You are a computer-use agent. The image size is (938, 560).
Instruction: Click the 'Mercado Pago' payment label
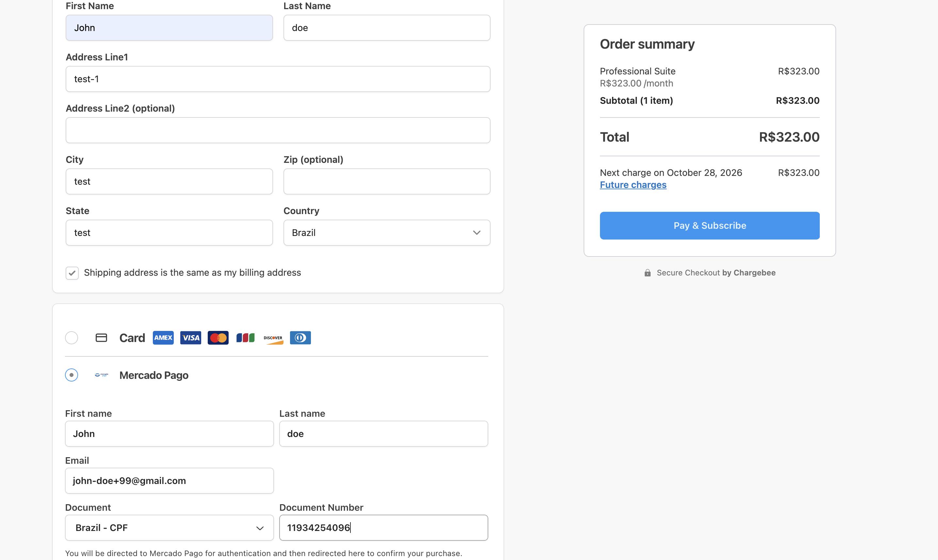click(x=154, y=376)
